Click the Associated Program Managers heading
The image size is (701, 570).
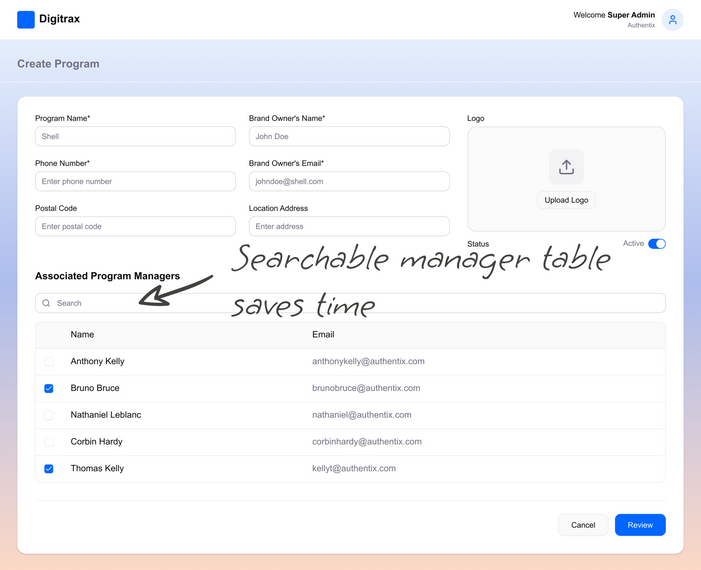pos(107,276)
